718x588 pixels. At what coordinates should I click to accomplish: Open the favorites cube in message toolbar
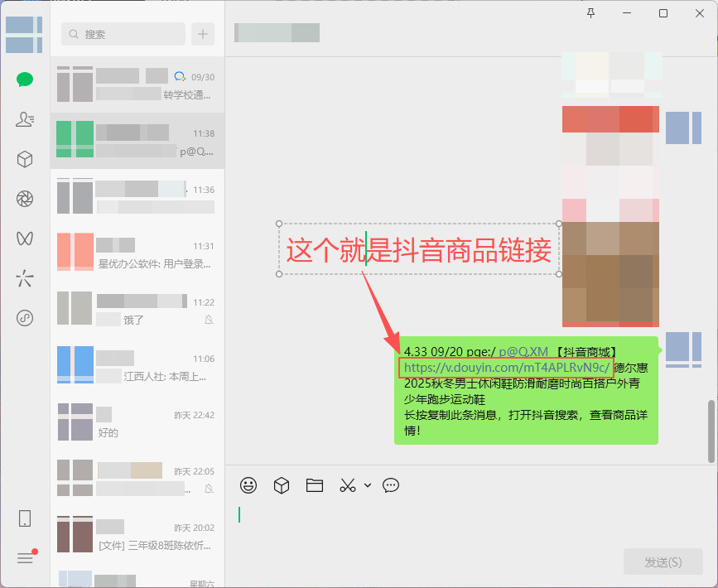click(x=282, y=485)
